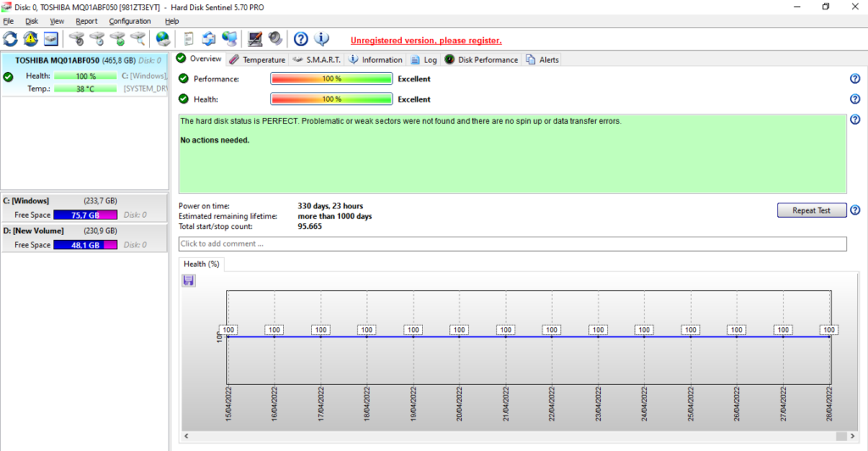Click the computer with screwdriver configuration icon
This screenshot has width=868, height=451.
click(254, 39)
